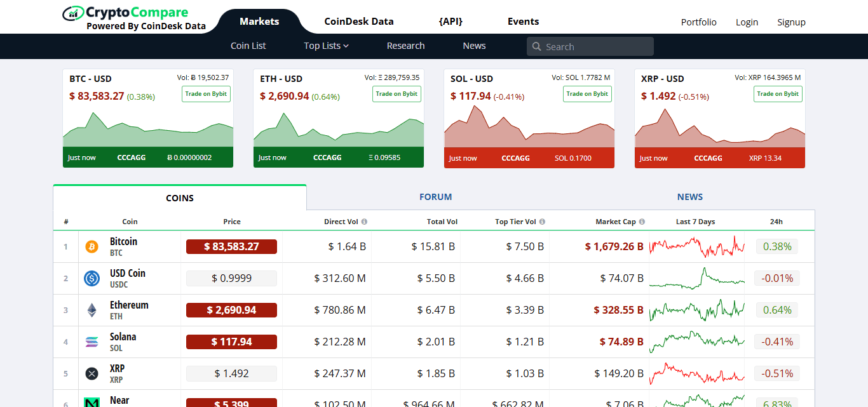Click the XRP coin icon
868x407 pixels.
pyautogui.click(x=92, y=373)
